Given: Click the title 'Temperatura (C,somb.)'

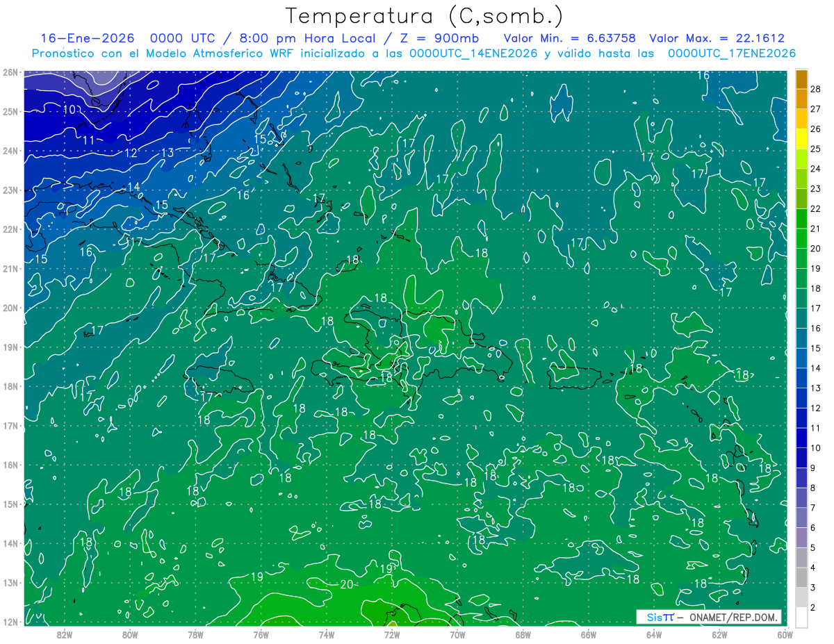Looking at the screenshot, I should point(425,16).
